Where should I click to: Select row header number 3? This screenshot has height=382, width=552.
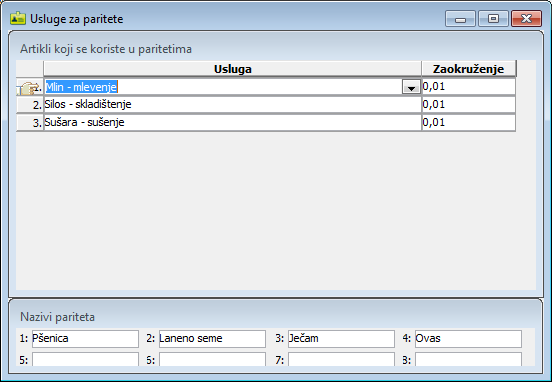[30, 123]
